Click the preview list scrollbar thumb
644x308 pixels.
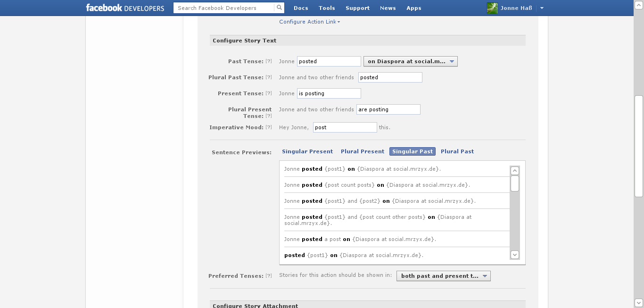pos(515,183)
